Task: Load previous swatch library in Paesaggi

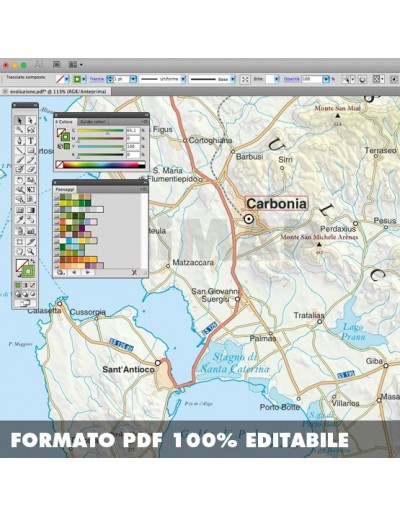Action: coord(74,272)
